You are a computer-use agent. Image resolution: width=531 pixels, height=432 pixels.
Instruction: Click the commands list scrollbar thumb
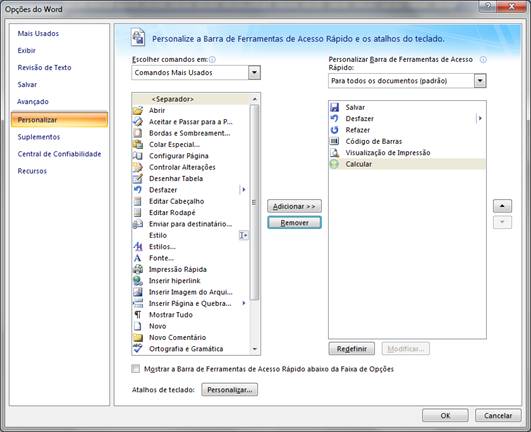click(x=254, y=202)
